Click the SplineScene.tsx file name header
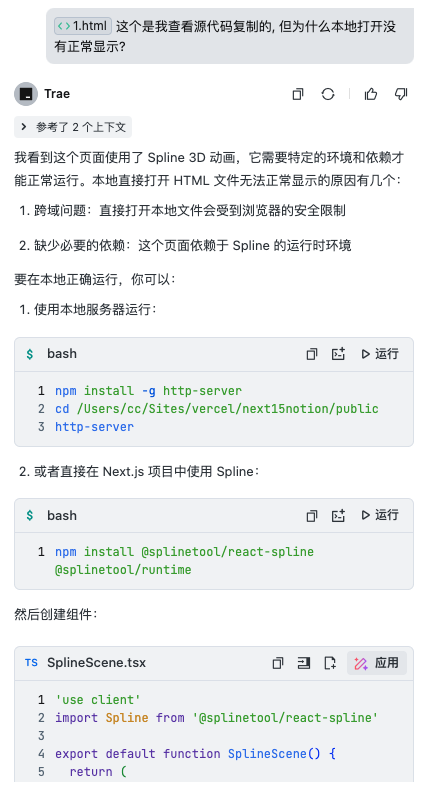 pos(96,663)
